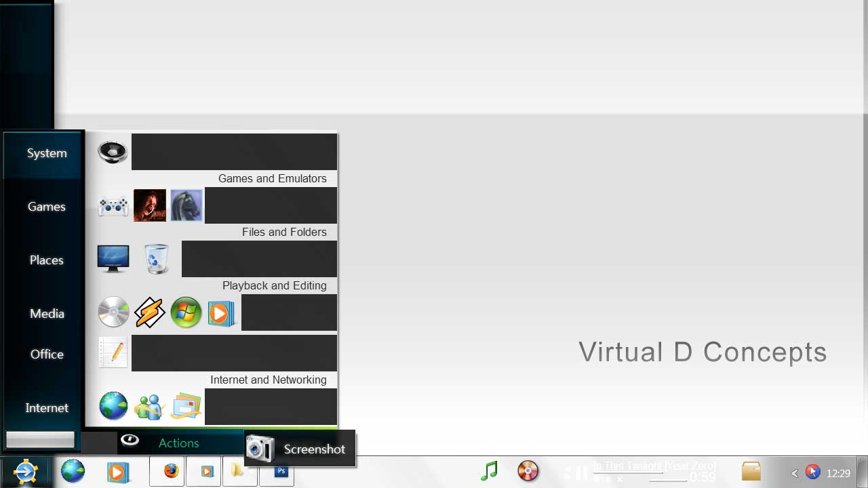
Task: Expand hidden system tray icons arrow
Action: pyautogui.click(x=794, y=473)
